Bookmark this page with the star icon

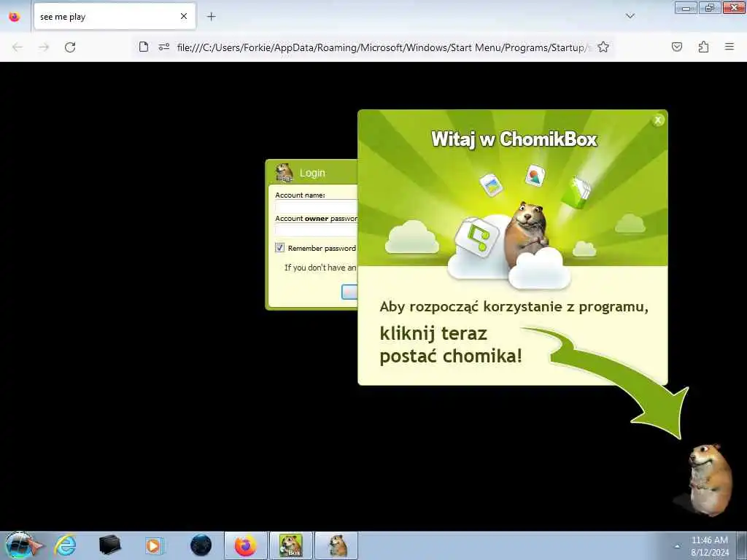tap(603, 47)
